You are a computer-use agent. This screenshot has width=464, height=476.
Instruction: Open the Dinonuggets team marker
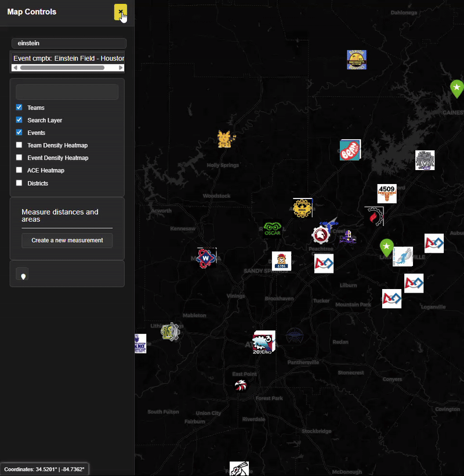pyautogui.click(x=357, y=60)
